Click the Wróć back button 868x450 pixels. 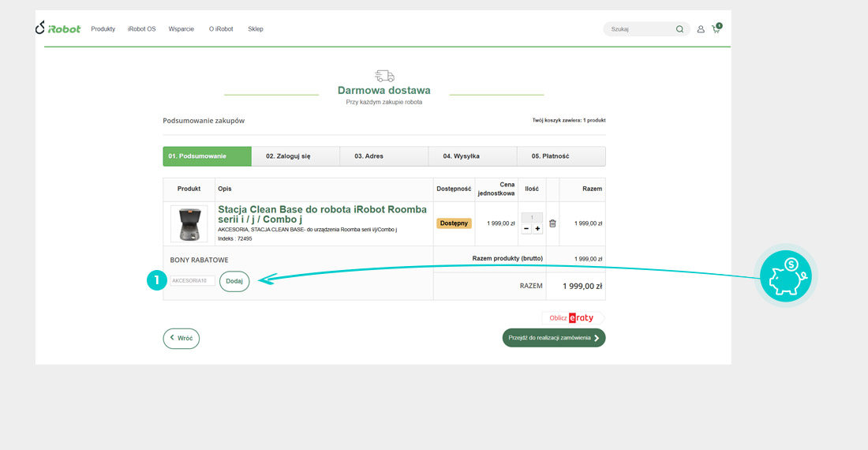coord(181,338)
